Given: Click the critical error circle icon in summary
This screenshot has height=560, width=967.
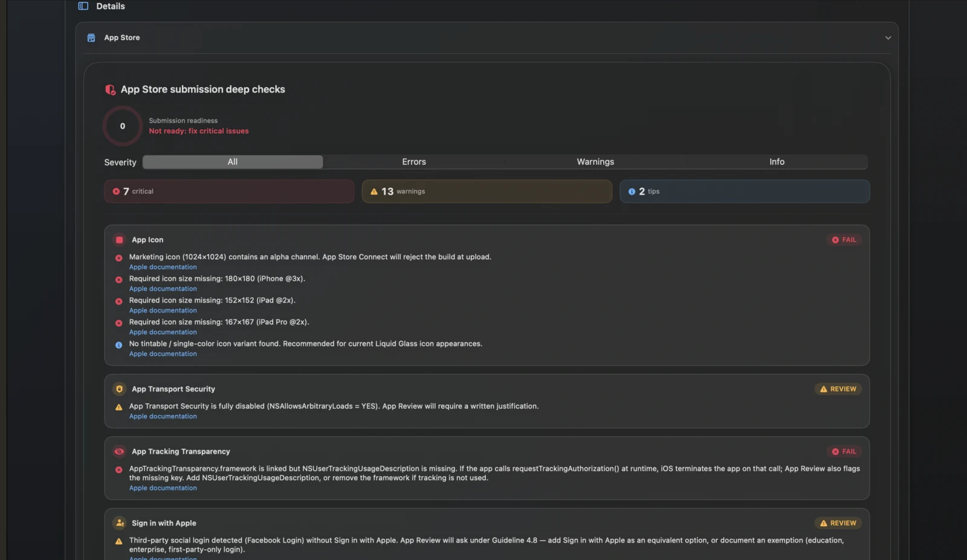Looking at the screenshot, I should point(116,191).
